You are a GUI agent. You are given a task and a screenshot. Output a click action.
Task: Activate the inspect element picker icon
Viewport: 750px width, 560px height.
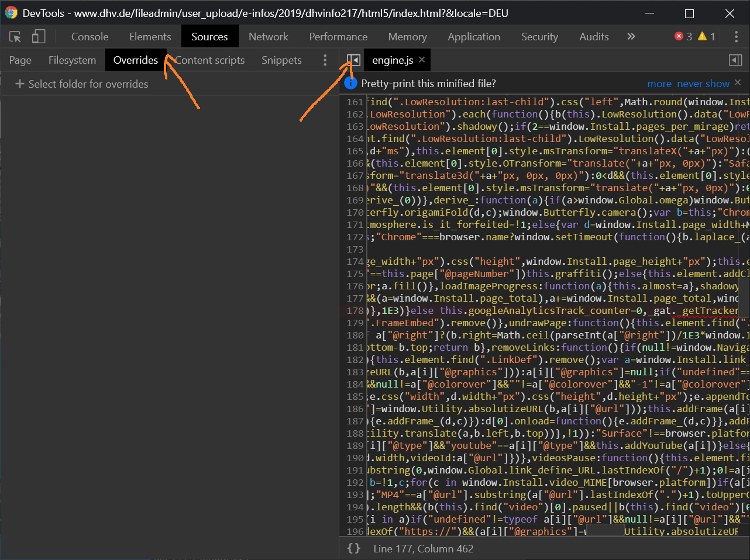tap(15, 37)
